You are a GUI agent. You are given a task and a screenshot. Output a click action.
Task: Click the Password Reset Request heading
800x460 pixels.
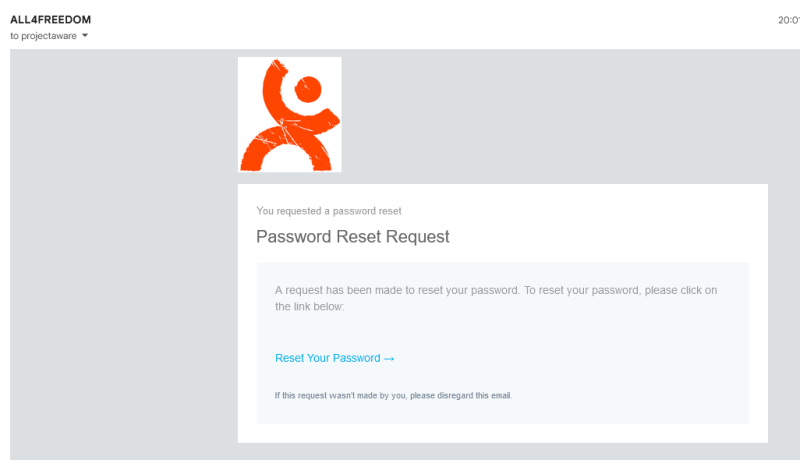(x=353, y=237)
